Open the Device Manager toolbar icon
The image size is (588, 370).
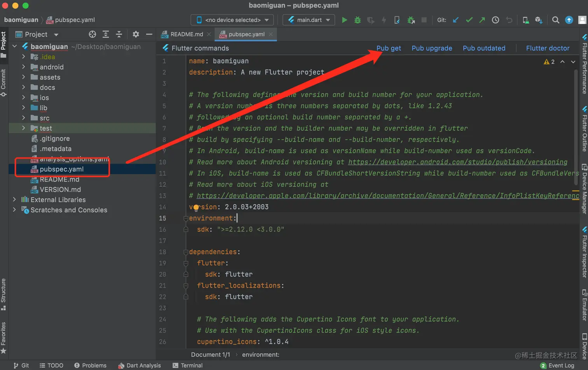pyautogui.click(x=525, y=20)
